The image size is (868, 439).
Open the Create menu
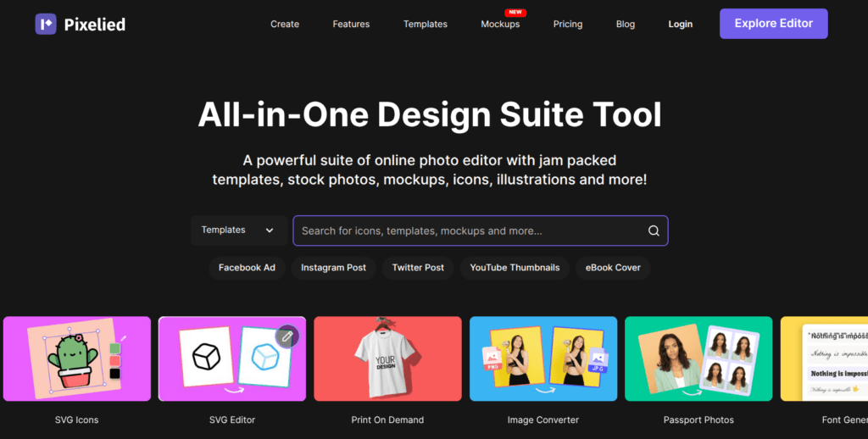coord(285,24)
